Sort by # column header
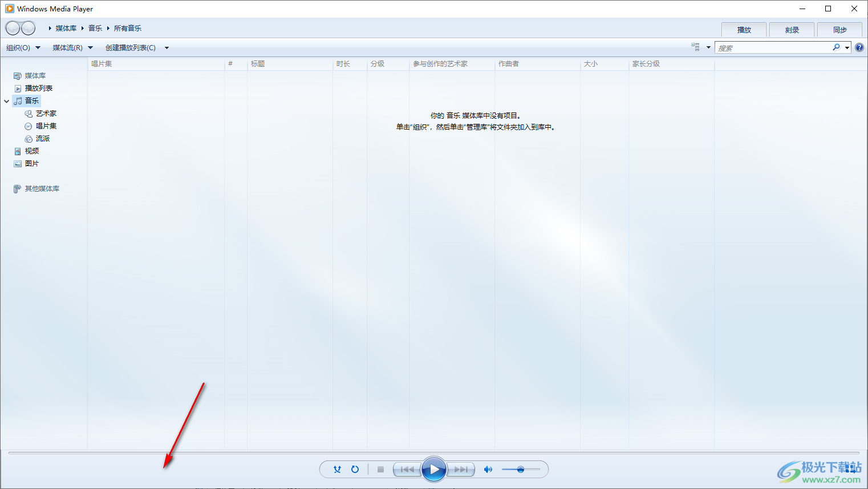The image size is (868, 489). [236, 64]
